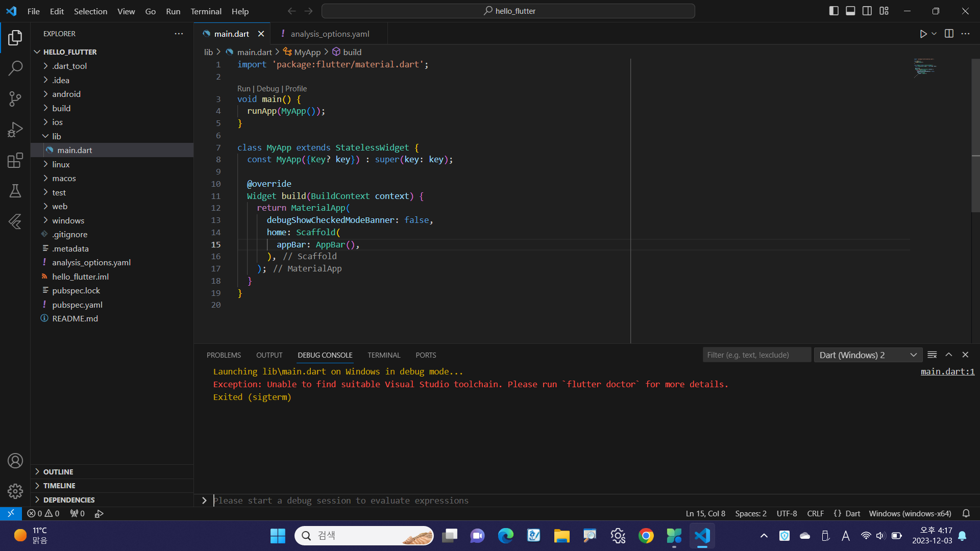Toggle the bottom panel visibility
This screenshot has height=551, width=980.
(850, 11)
